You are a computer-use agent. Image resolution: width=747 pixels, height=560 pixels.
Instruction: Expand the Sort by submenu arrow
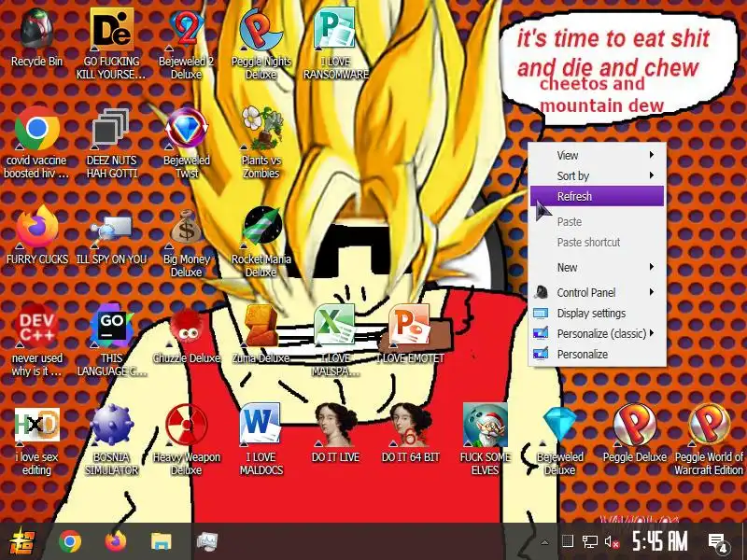(x=652, y=175)
